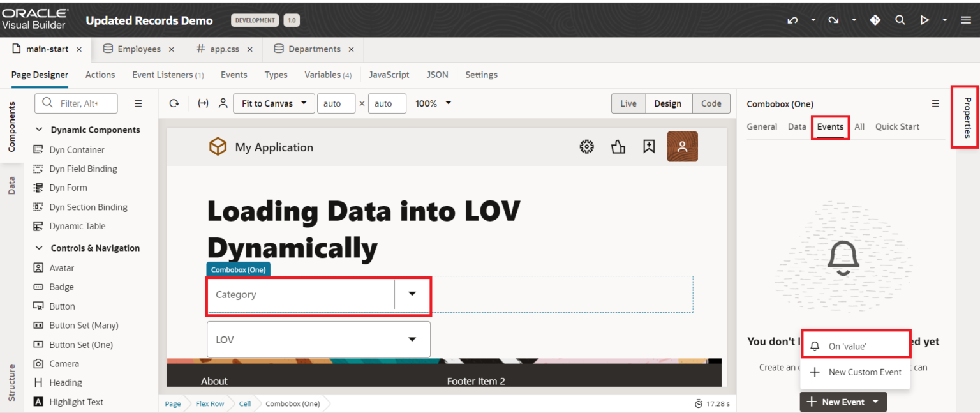Switch canvas to Design mode
Screen dimensions: 980x413
667,103
